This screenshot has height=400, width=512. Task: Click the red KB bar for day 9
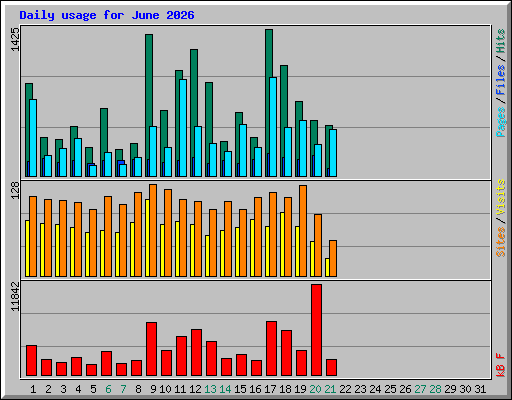coord(151,349)
